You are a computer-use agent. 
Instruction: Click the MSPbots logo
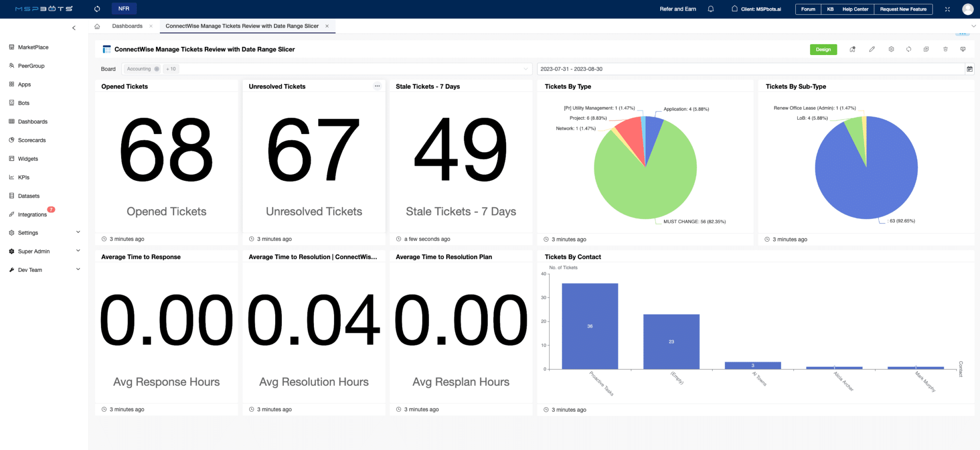tap(44, 9)
